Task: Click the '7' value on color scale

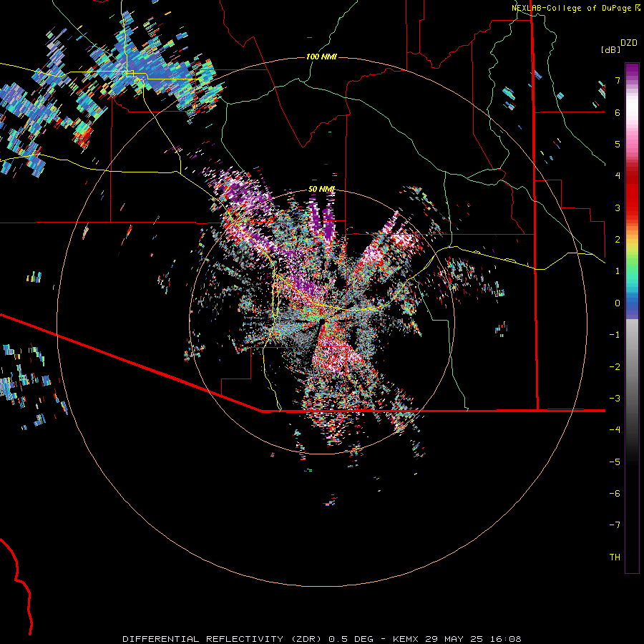Action: pos(618,80)
